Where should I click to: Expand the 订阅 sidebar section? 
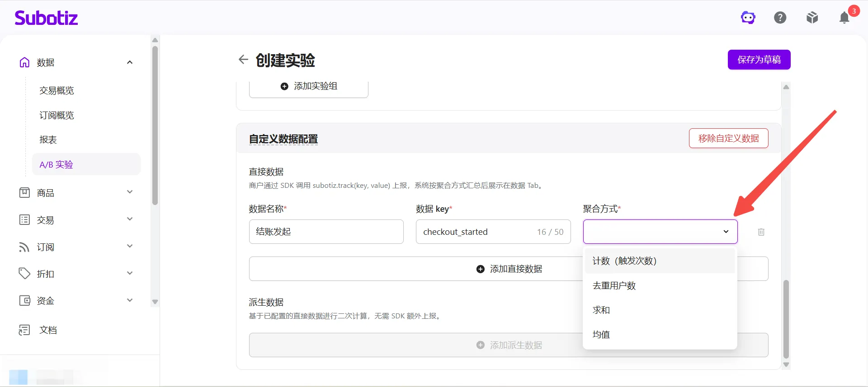click(130, 247)
